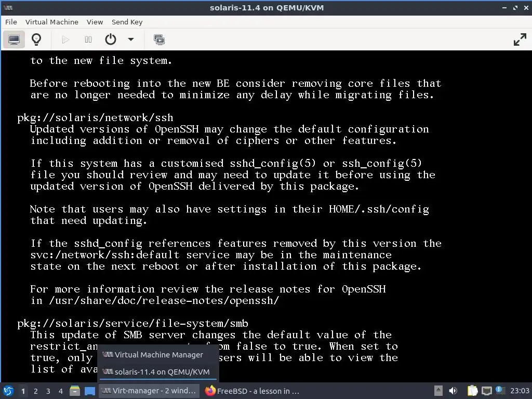The width and height of the screenshot is (532, 399).
Task: Switch the VM viewer to fullscreen
Action: point(520,39)
